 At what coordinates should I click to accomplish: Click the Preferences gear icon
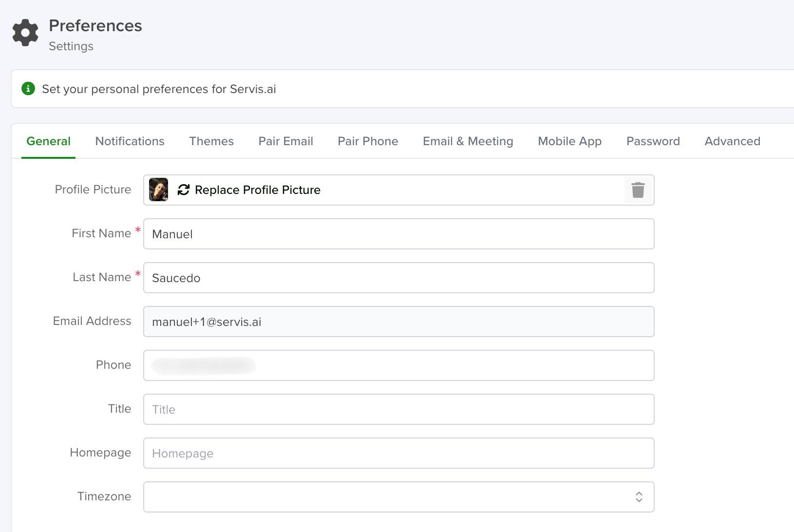pos(25,33)
